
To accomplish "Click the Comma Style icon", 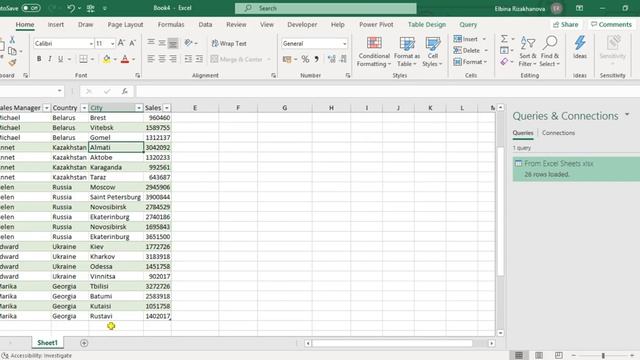I will (x=316, y=59).
